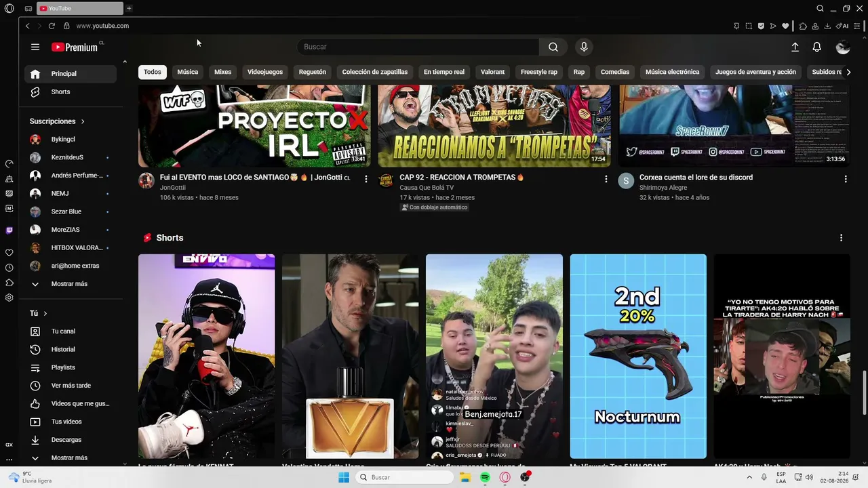Expand the bottom Mostrar más in sidebar
868x488 pixels.
coord(69,458)
